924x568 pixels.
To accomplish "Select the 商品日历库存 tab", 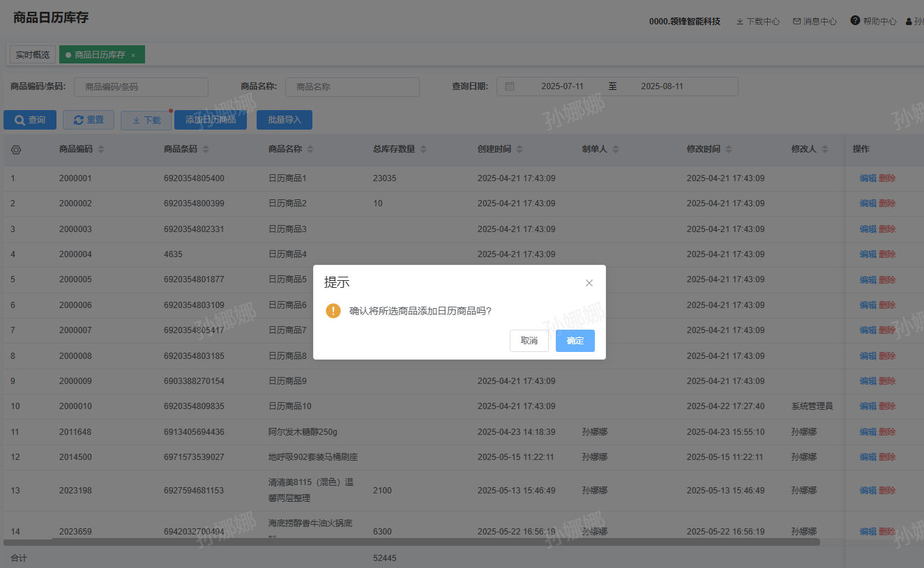I will [x=99, y=55].
